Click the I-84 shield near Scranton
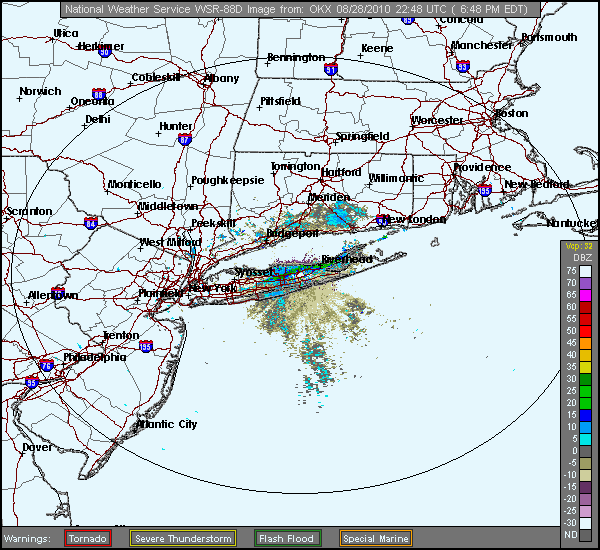This screenshot has width=600, height=550. 91,223
